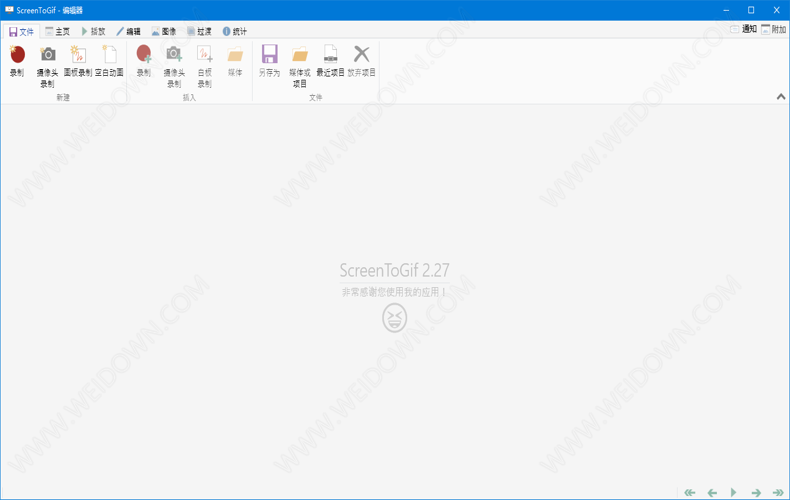Click the laughing smiley face icon
This screenshot has height=500, width=790.
pyautogui.click(x=394, y=318)
